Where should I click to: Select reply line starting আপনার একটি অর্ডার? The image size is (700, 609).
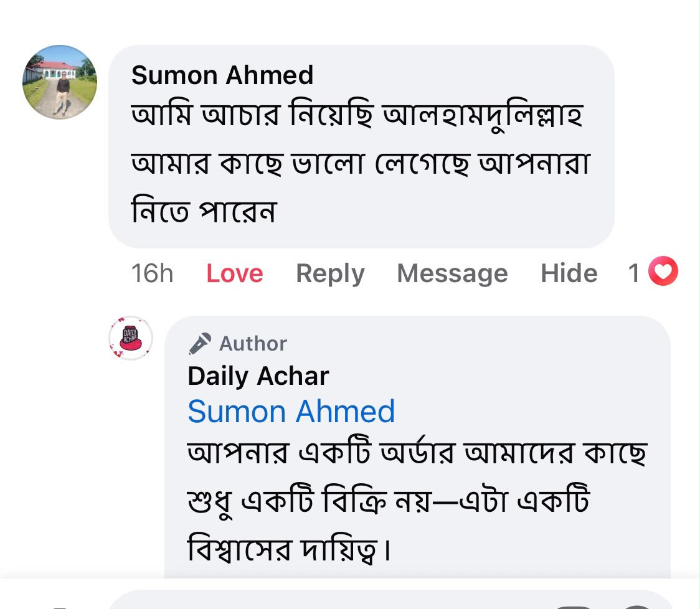(417, 452)
